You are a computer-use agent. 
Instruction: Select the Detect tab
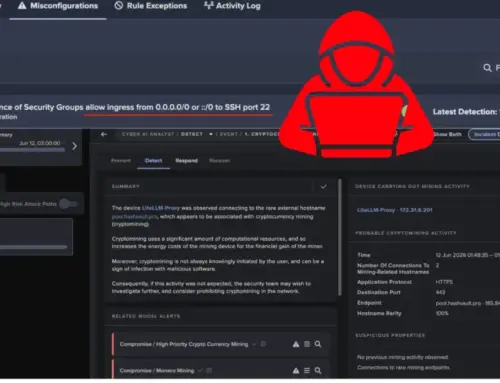pos(153,161)
